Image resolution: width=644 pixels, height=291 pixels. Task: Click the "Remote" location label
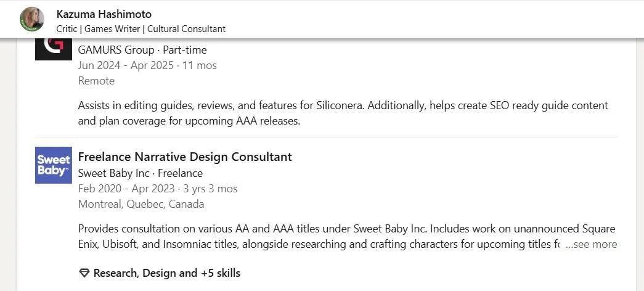tap(96, 81)
